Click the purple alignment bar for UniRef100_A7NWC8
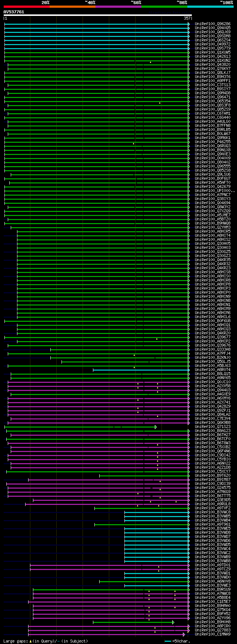The image size is (237, 644). 111,594
